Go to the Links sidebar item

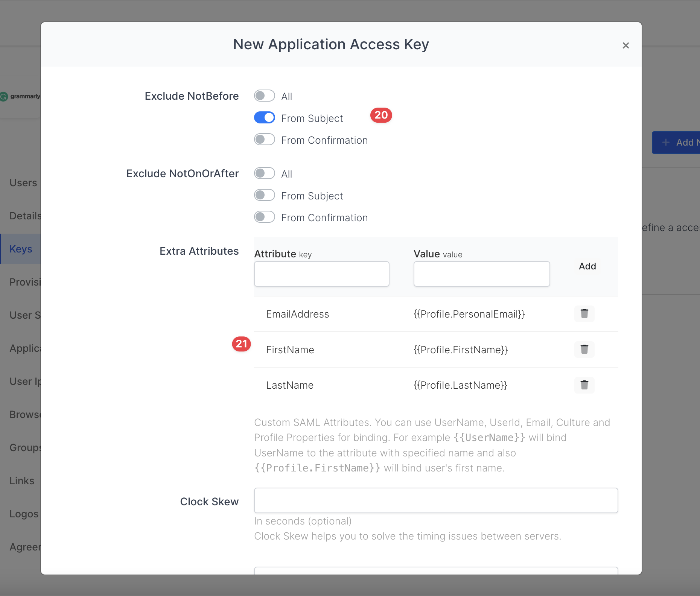tap(22, 481)
